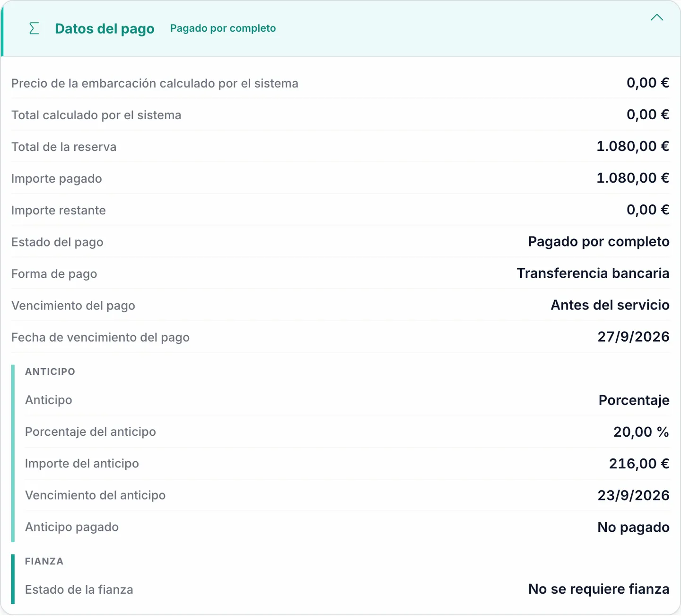Click the 'Pagado por completo' badge in the header
Screen dimensions: 681x616
click(223, 28)
